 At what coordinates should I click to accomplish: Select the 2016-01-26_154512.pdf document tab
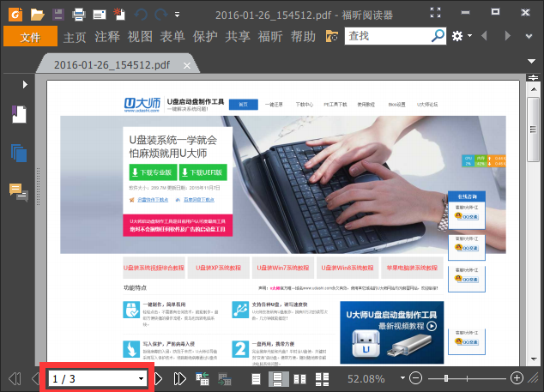click(x=112, y=64)
